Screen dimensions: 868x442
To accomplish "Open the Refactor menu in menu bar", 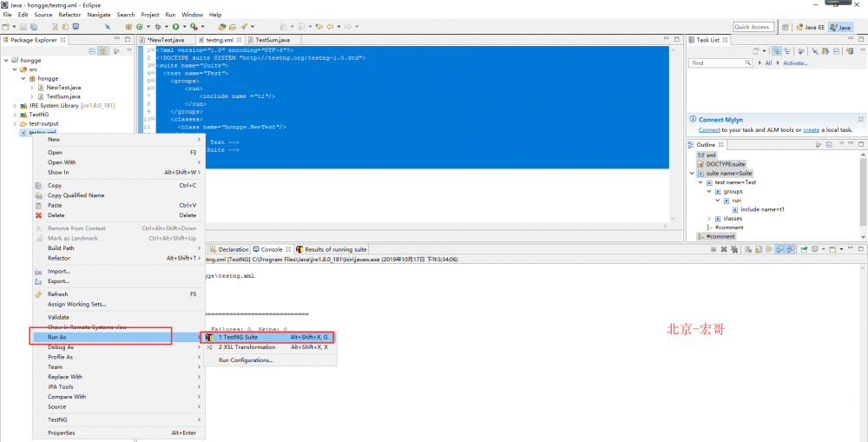I will [69, 15].
